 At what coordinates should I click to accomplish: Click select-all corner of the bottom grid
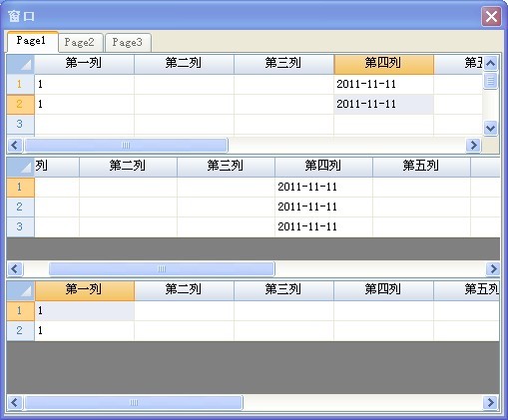tap(21, 291)
